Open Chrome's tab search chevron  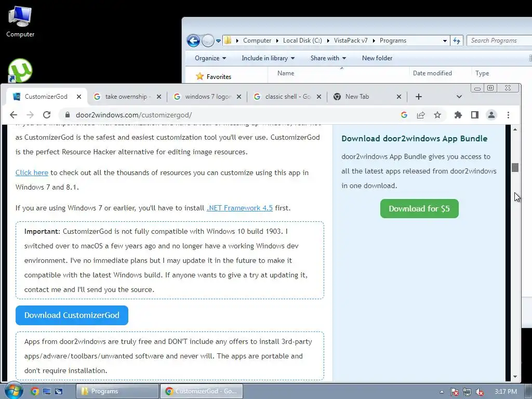click(459, 97)
